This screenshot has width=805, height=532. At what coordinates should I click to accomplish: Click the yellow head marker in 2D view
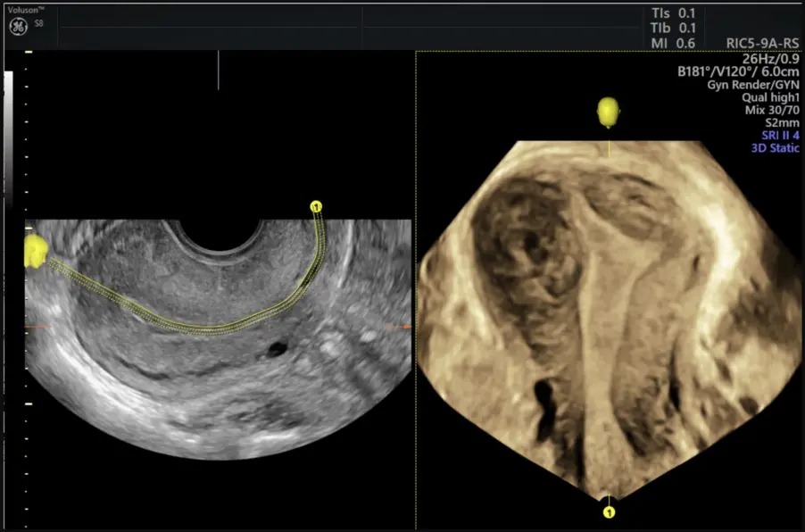(36, 252)
